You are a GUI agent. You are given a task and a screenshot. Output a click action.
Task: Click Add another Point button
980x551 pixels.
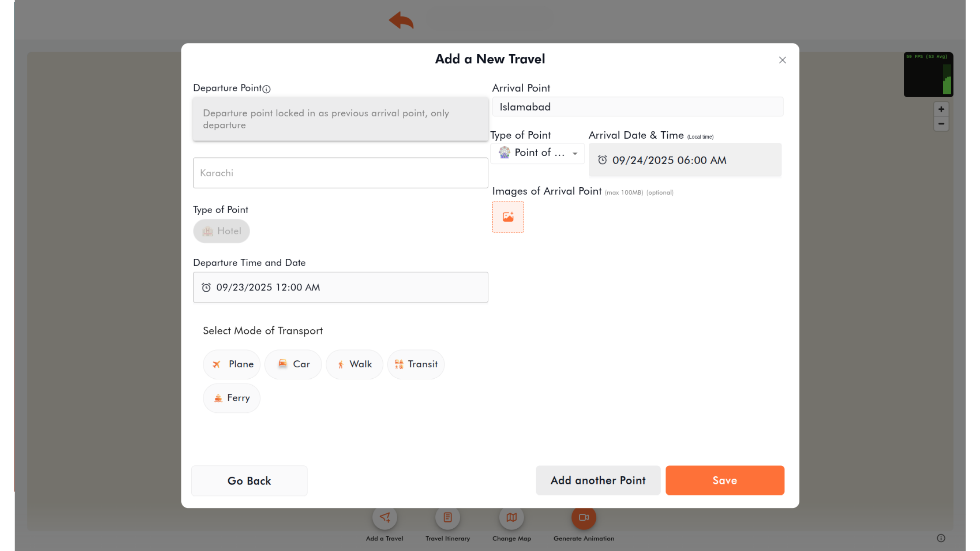[598, 480]
